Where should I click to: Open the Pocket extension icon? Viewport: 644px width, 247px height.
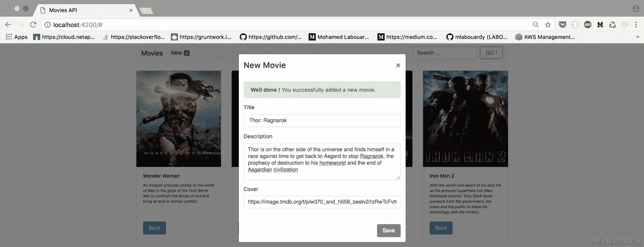(x=563, y=25)
